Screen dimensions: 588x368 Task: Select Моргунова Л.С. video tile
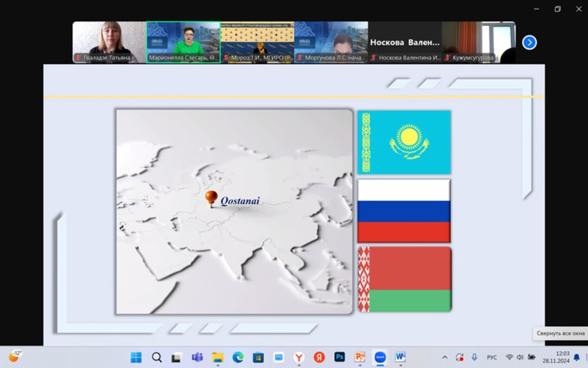tap(331, 42)
